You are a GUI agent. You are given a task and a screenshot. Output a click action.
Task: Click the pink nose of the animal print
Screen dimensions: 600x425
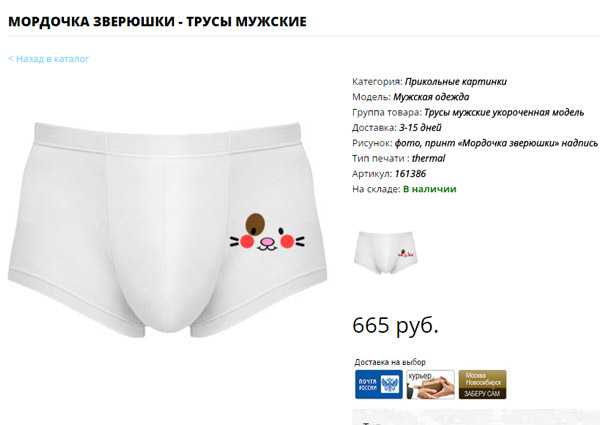click(267, 241)
